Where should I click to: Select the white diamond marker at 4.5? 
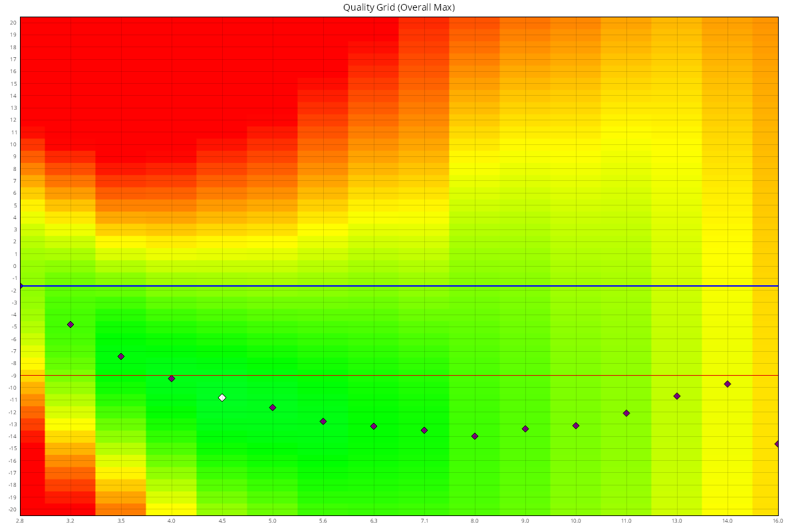click(x=222, y=398)
